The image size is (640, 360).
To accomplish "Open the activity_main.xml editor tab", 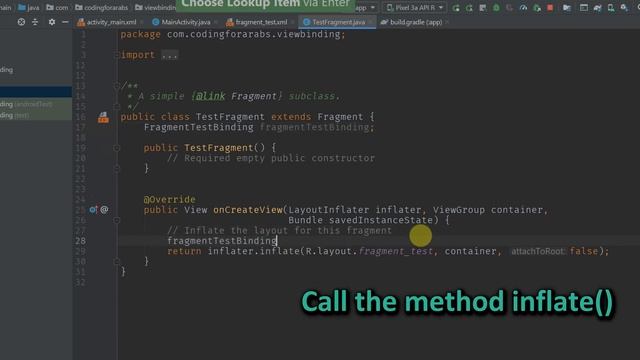I will click(107, 22).
